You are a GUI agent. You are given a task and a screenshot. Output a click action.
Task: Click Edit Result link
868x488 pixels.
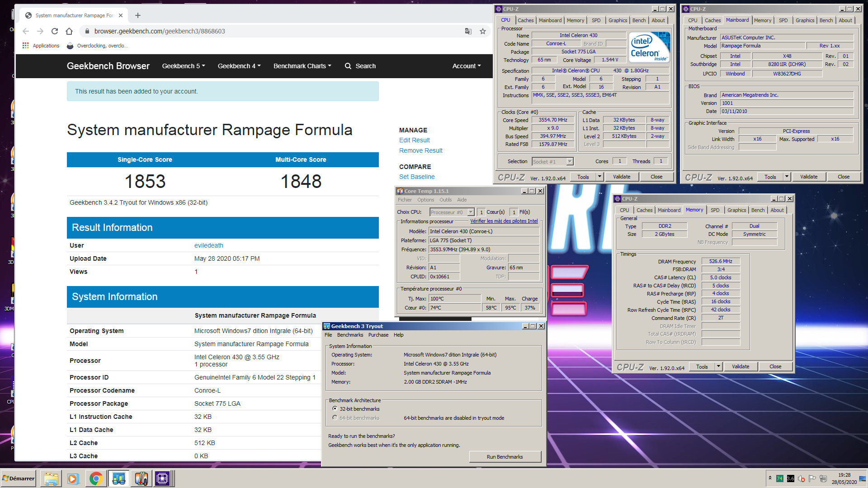(x=414, y=140)
